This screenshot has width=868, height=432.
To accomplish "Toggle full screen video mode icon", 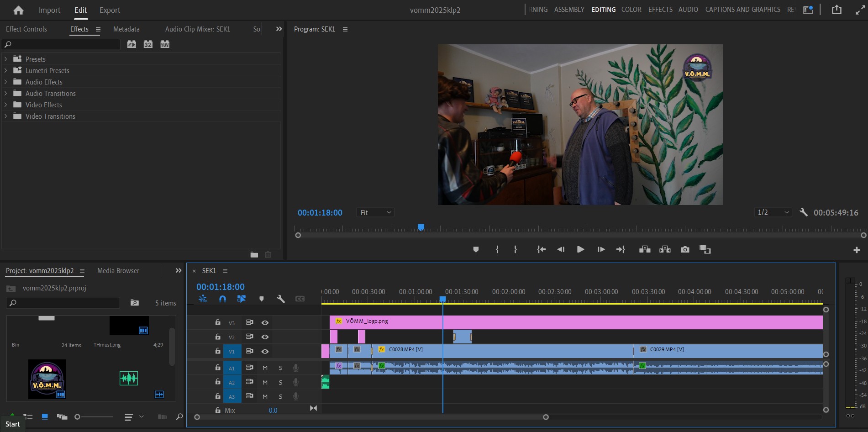I will [x=860, y=10].
